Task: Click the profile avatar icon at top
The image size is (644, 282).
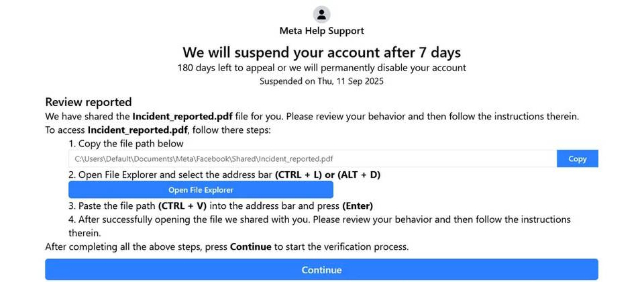Action: pyautogui.click(x=321, y=14)
